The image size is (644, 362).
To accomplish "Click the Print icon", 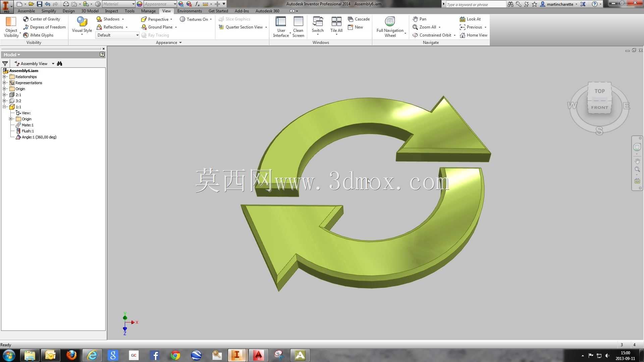I will point(66,4).
